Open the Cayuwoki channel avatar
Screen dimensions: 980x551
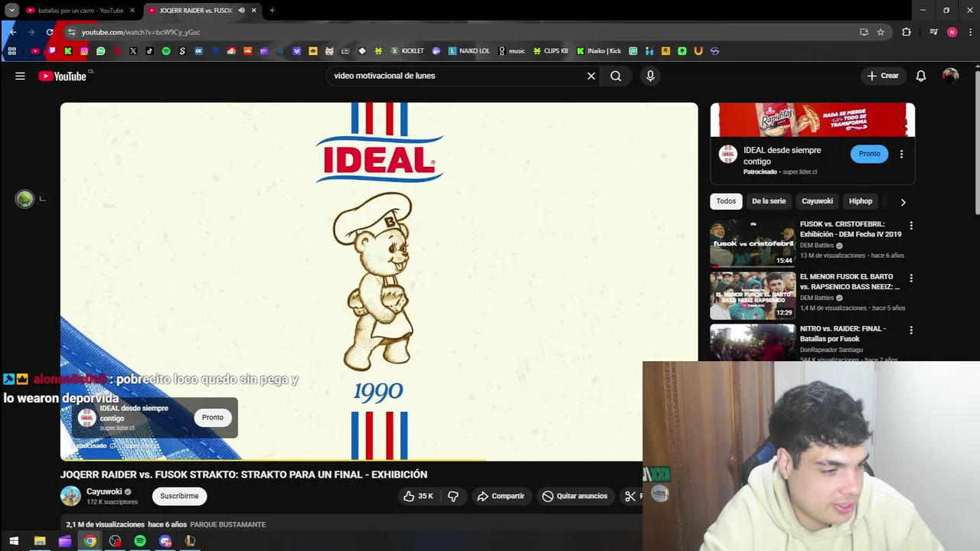pos(70,496)
